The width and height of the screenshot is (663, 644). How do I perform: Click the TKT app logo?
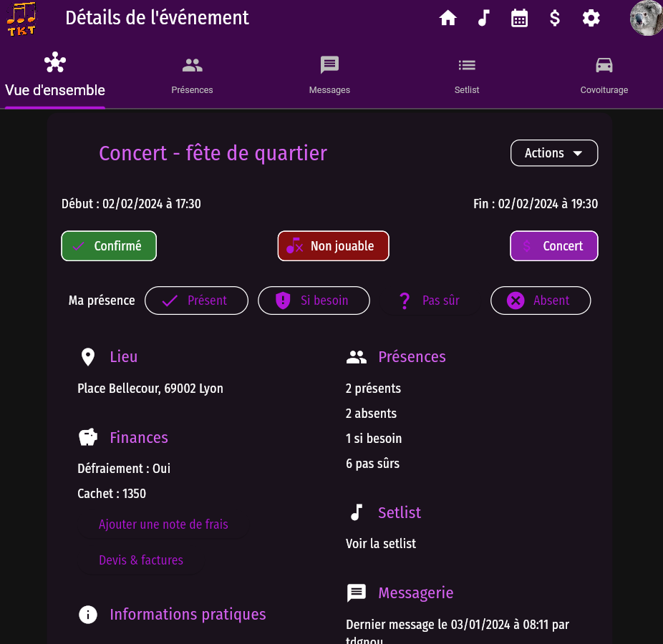coord(21,19)
